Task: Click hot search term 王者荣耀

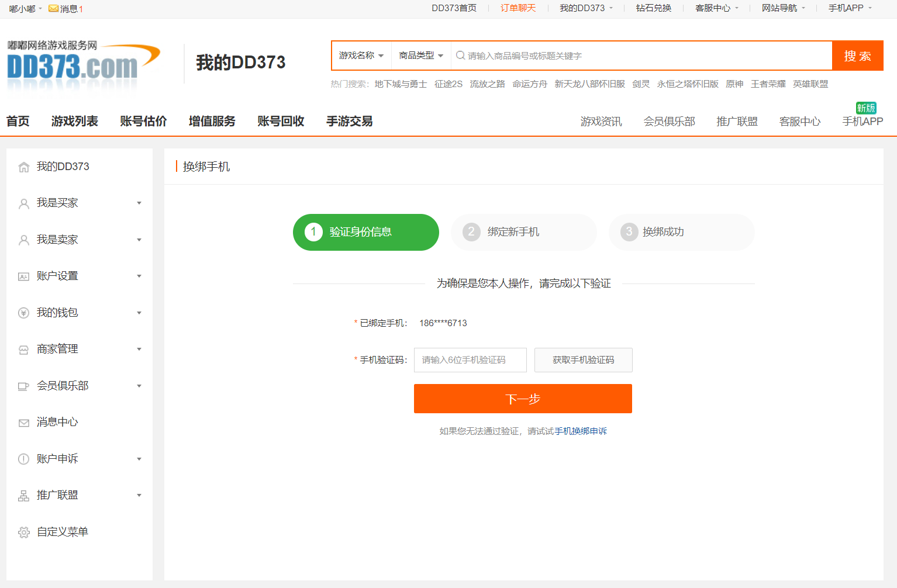Action: click(768, 84)
